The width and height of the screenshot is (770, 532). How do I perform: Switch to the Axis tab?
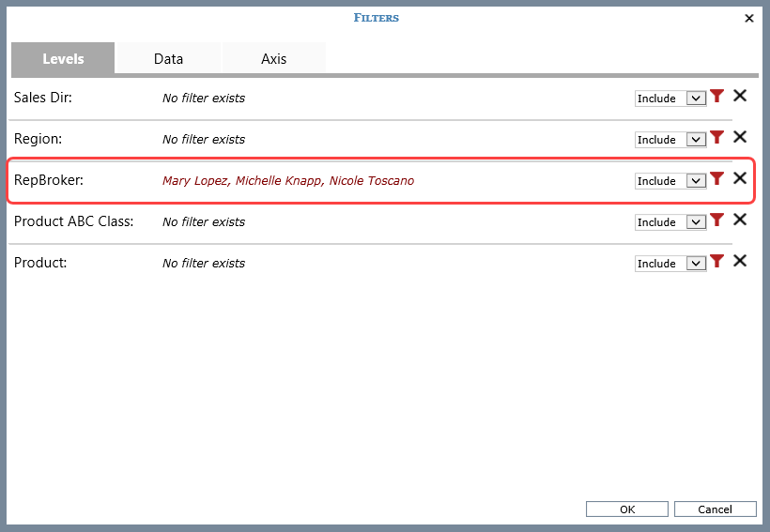(x=273, y=58)
